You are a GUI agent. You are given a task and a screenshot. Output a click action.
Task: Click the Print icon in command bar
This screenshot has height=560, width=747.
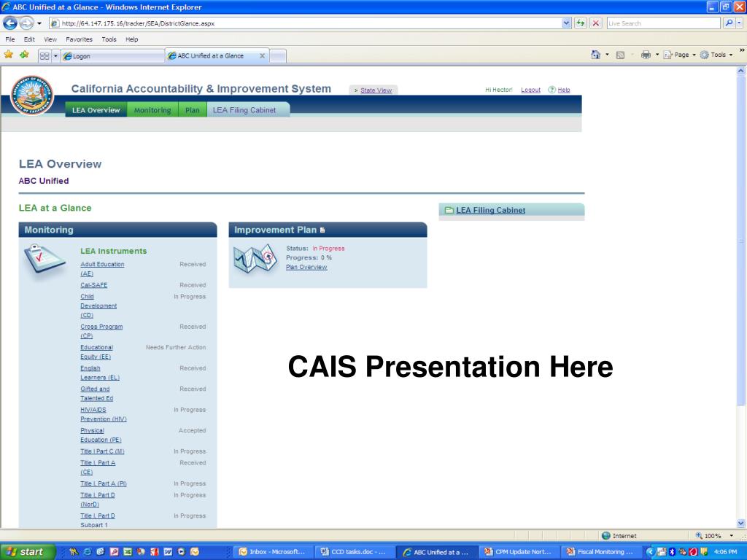pos(646,55)
